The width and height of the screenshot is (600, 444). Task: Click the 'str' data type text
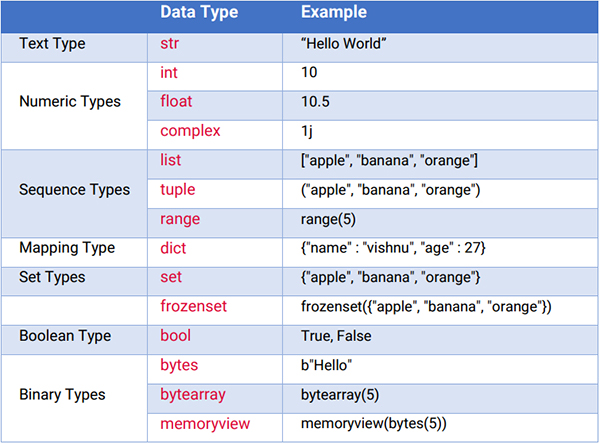170,44
